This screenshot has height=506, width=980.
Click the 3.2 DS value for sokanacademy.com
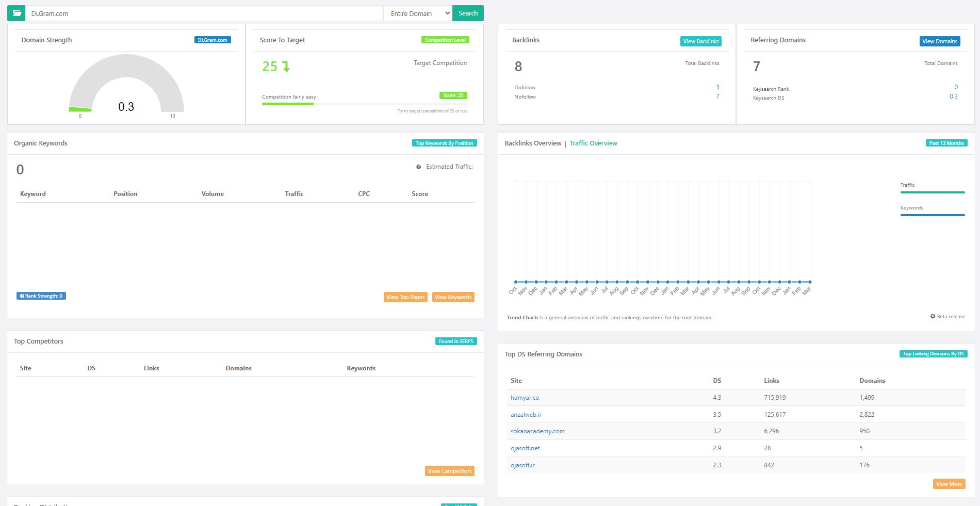tap(717, 431)
